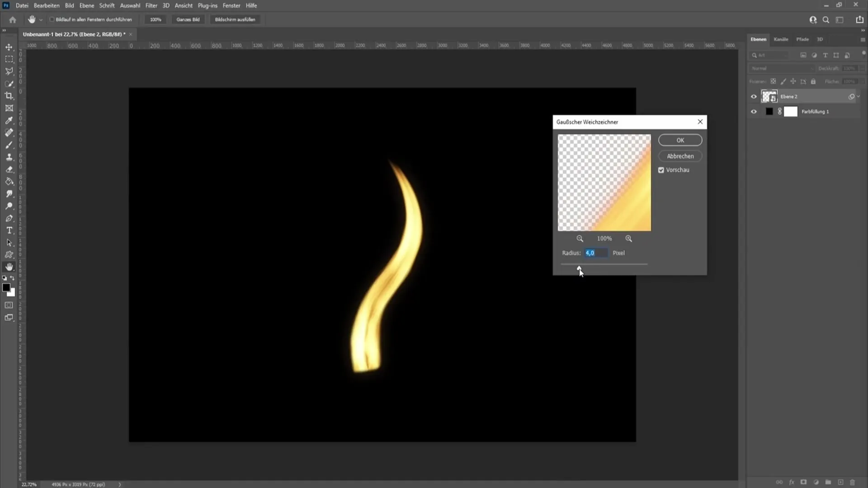Click the Ganzes Bild button
The height and width of the screenshot is (488, 868).
[188, 19]
